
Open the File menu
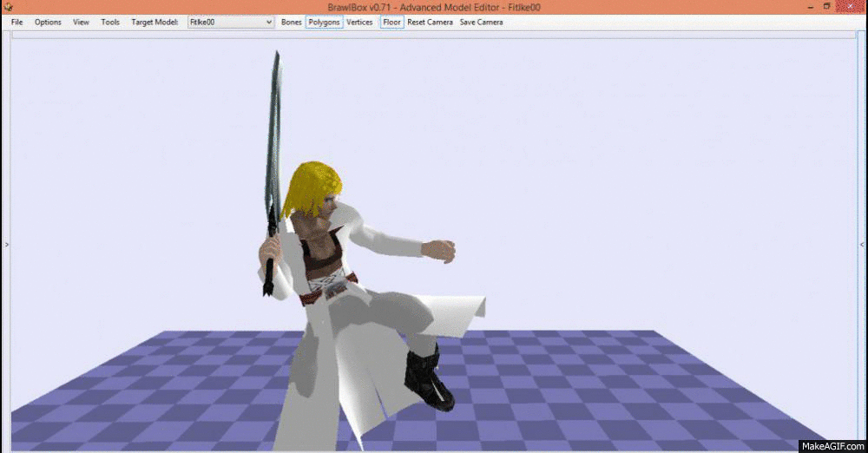(x=17, y=22)
